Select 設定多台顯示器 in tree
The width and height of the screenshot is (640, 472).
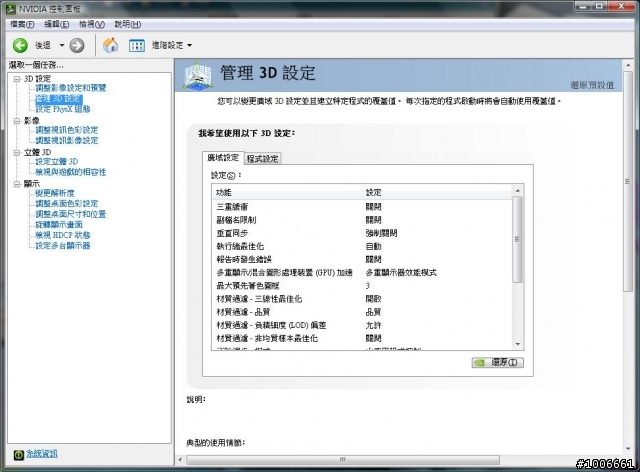click(x=62, y=246)
